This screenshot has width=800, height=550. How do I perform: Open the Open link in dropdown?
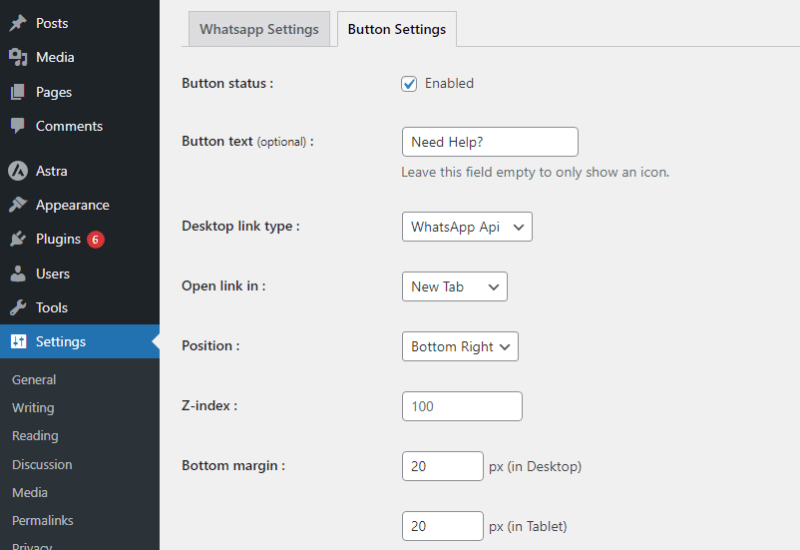coord(455,287)
